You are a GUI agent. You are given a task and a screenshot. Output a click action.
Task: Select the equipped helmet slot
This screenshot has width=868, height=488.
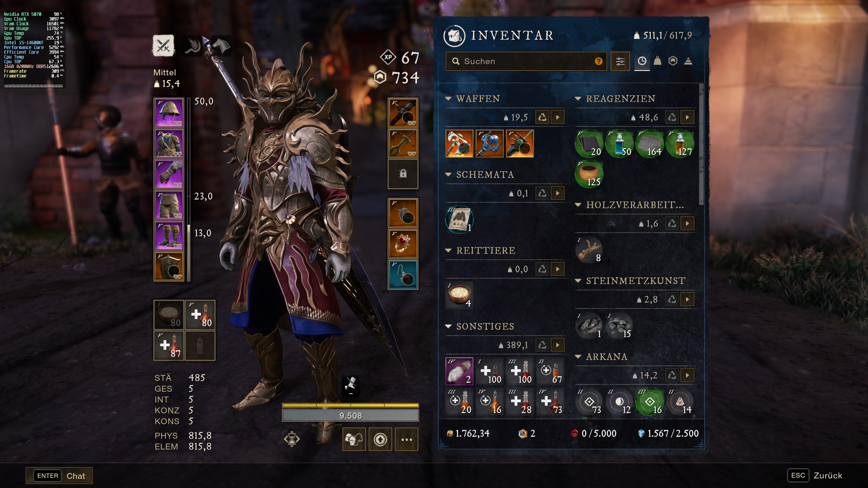(169, 113)
